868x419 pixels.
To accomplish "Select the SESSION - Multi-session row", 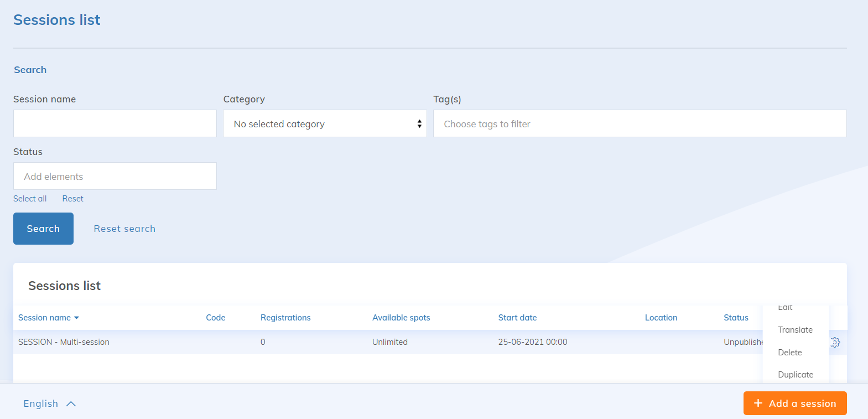I will coord(64,342).
